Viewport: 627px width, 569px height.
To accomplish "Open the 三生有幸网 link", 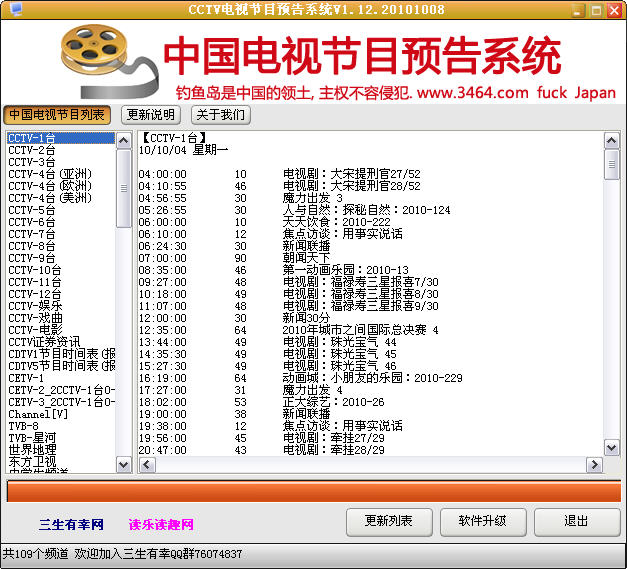I will (71, 524).
